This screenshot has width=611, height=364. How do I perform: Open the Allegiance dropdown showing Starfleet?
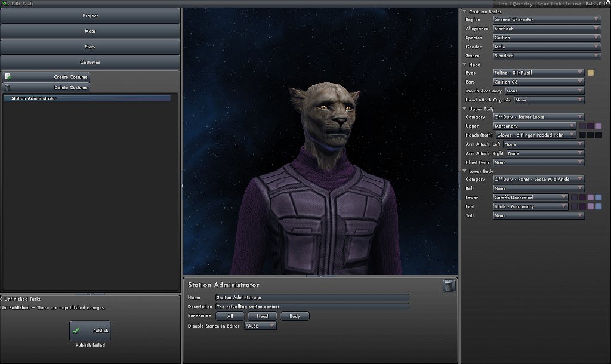[547, 29]
